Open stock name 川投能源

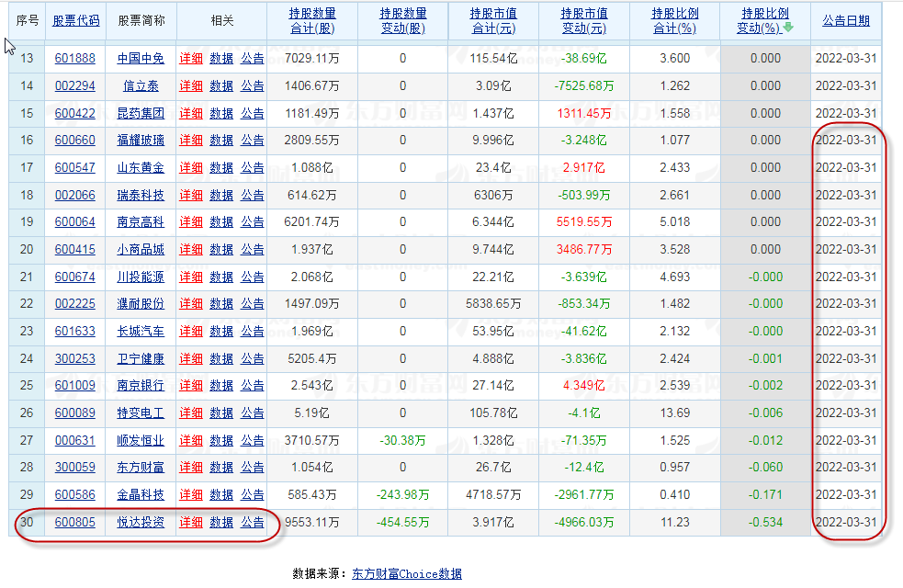click(141, 277)
